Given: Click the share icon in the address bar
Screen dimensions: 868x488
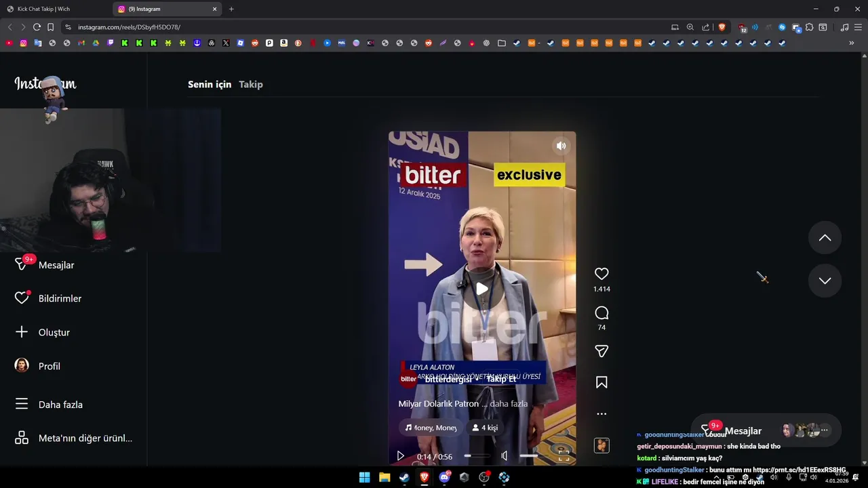Looking at the screenshot, I should [x=706, y=27].
